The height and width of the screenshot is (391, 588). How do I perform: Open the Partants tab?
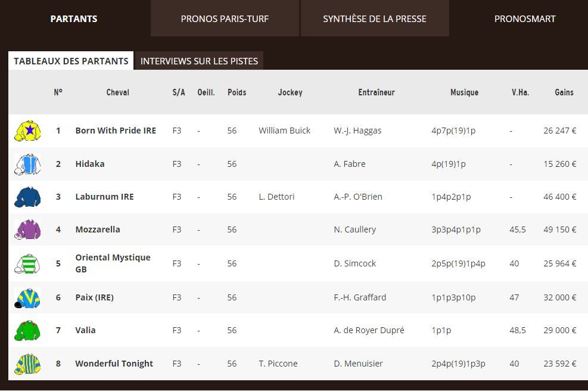[x=74, y=18]
